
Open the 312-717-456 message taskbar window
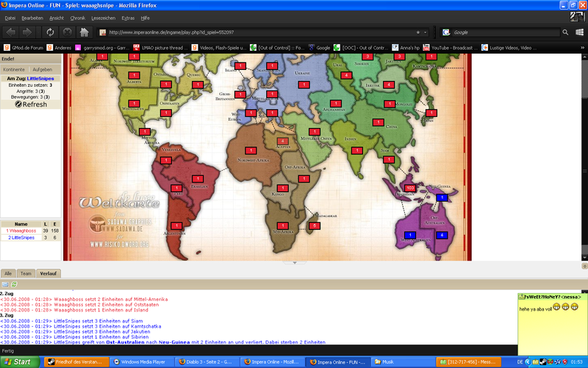coord(469,362)
